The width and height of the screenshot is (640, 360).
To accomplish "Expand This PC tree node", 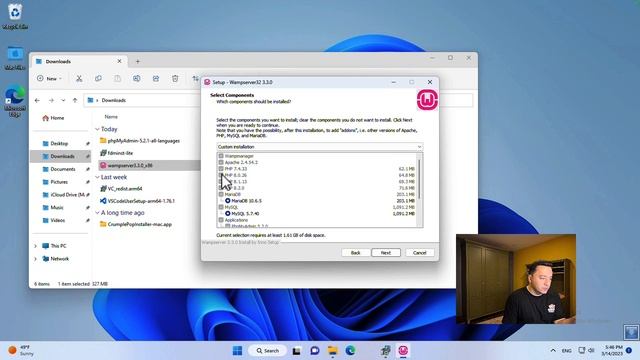I will [36, 246].
